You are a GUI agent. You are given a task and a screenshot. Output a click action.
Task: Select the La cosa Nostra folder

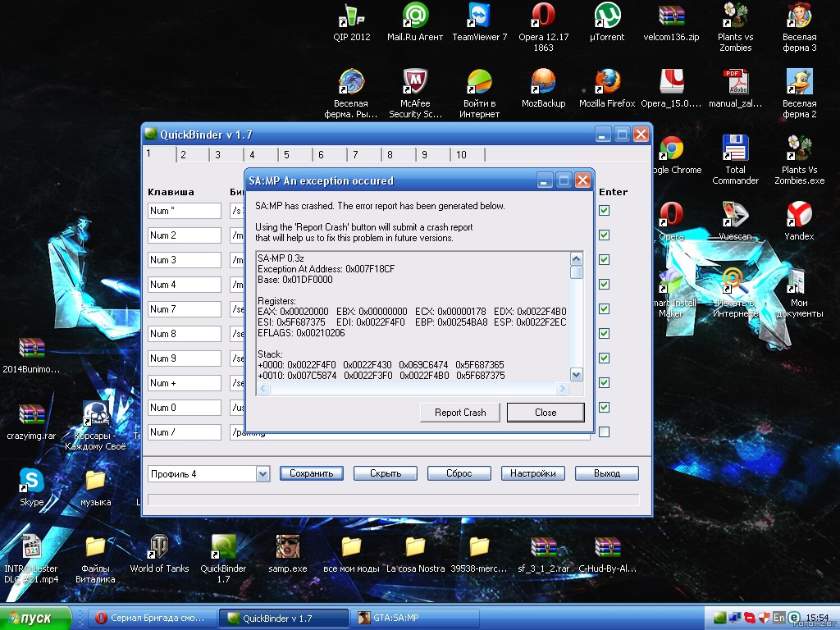pyautogui.click(x=415, y=554)
